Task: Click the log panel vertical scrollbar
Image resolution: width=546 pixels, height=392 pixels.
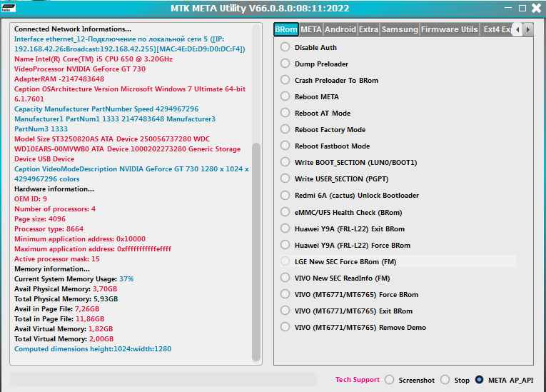Action: [x=256, y=250]
